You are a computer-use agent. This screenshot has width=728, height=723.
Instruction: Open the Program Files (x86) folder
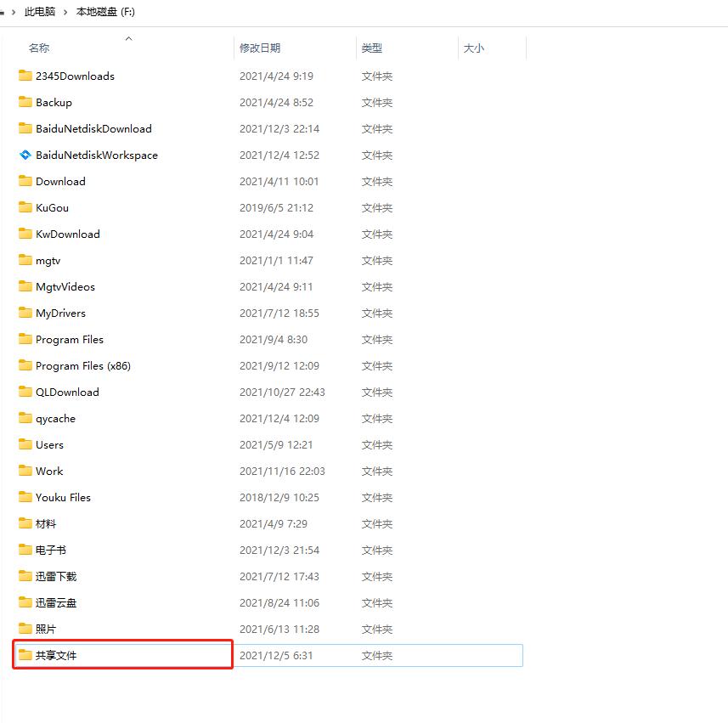click(81, 365)
